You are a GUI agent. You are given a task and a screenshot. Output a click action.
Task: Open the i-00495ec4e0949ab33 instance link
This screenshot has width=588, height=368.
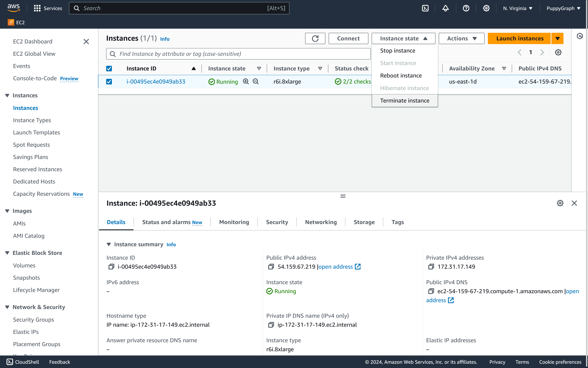pos(156,82)
